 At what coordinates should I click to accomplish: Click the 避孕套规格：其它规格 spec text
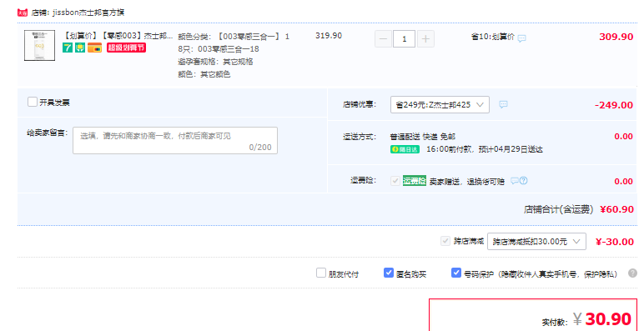tap(215, 62)
